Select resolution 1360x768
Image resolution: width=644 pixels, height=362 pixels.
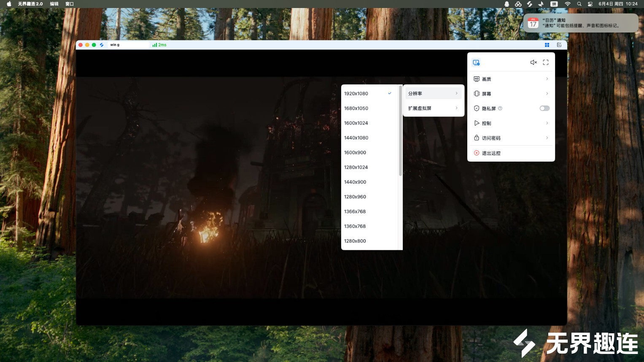369,227
